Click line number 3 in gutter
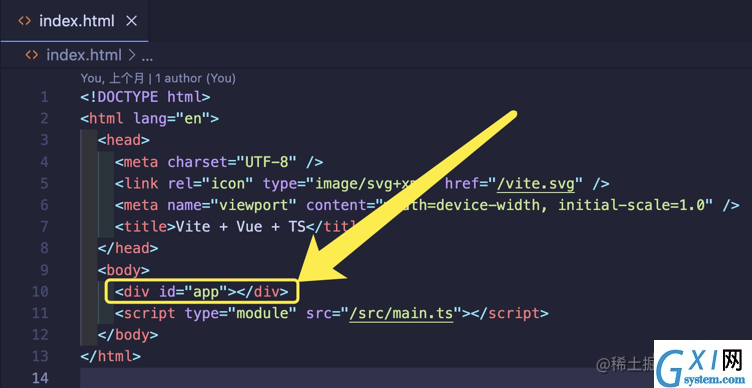The height and width of the screenshot is (388, 752). [44, 140]
